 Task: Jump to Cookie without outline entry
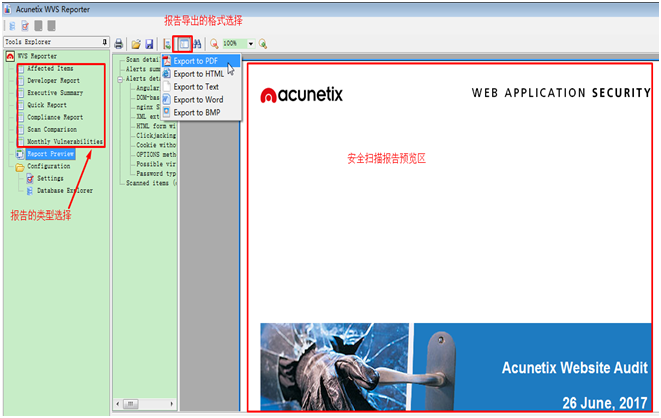[156, 145]
